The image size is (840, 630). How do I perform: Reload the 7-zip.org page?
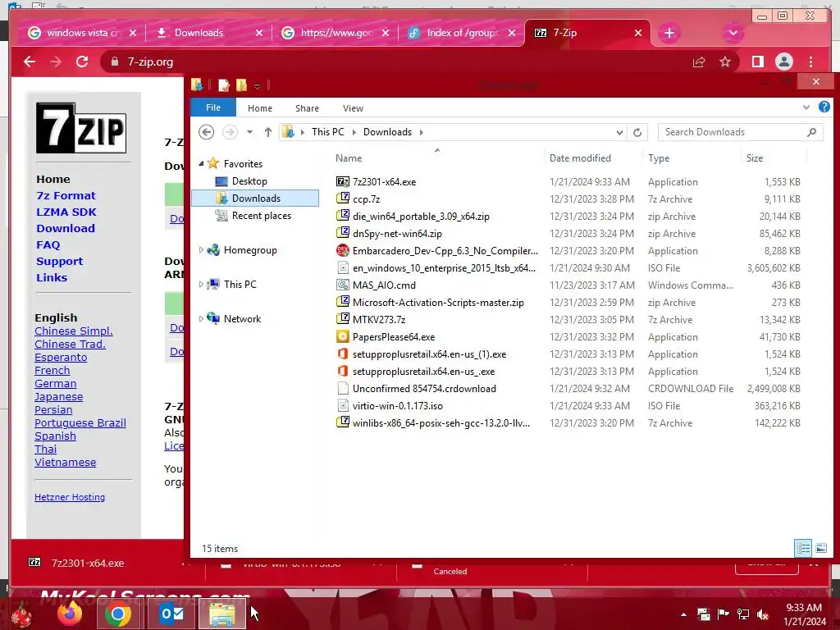(x=82, y=62)
